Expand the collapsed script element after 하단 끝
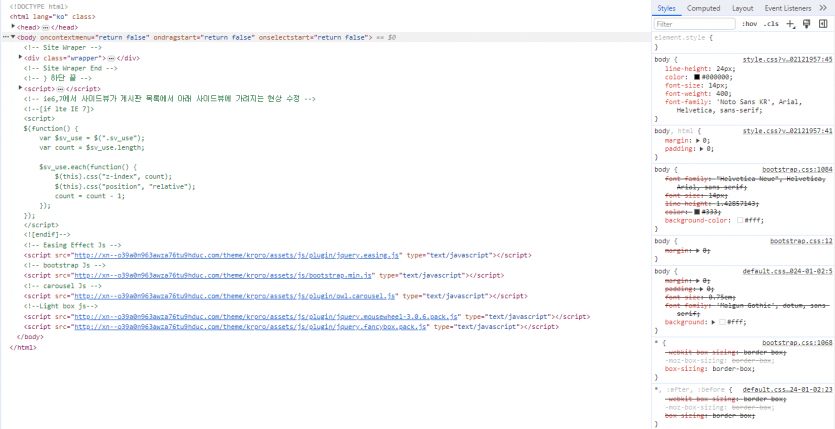The width and height of the screenshot is (835, 429). tap(20, 88)
